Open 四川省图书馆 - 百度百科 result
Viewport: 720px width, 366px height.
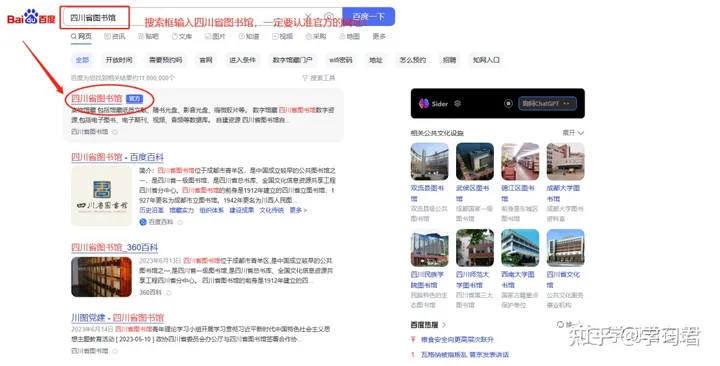pyautogui.click(x=118, y=157)
